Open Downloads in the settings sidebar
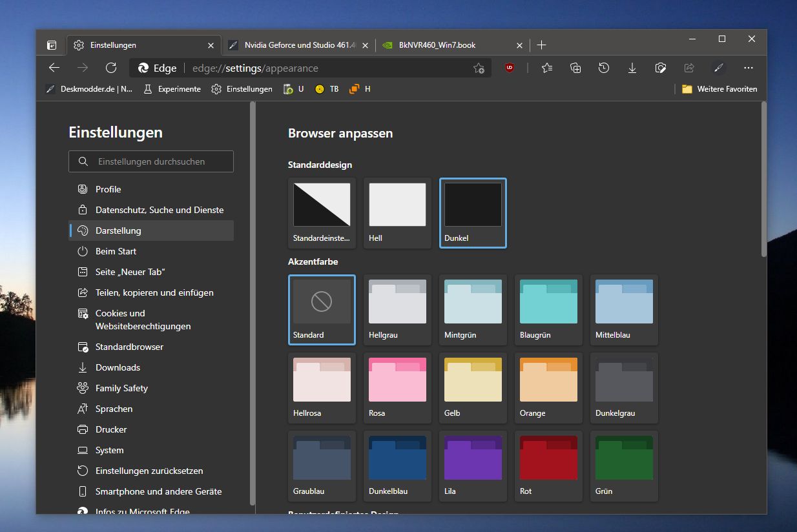797x532 pixels. point(151,367)
